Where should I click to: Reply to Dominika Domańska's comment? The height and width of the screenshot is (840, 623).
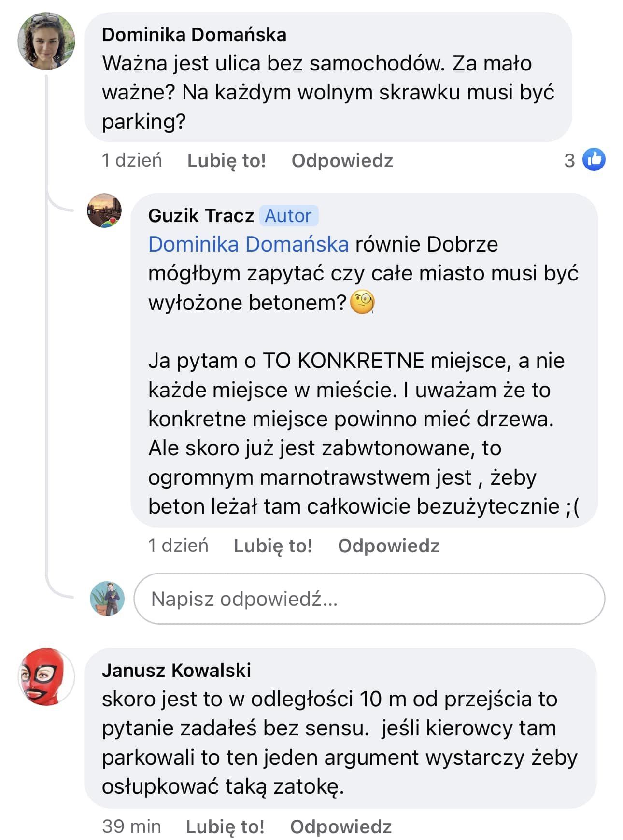click(342, 161)
